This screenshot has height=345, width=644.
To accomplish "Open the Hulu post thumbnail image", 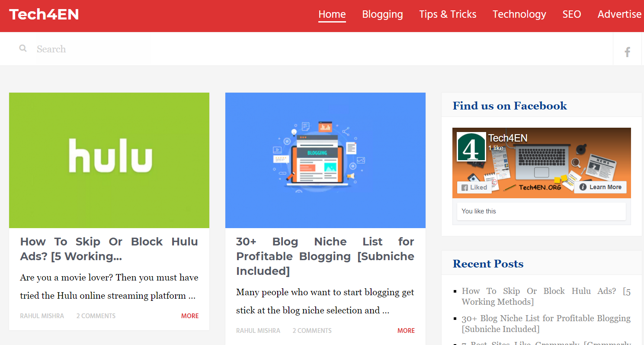I will (109, 160).
